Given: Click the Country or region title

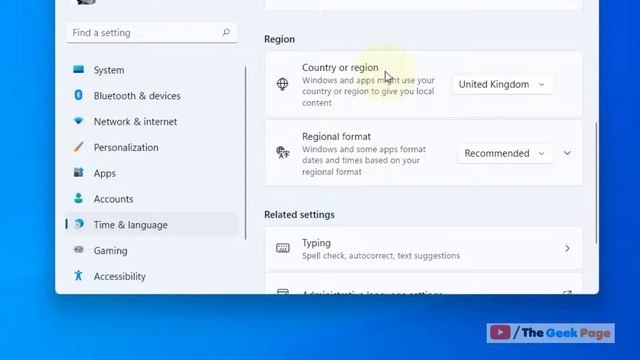Looking at the screenshot, I should coord(340,67).
